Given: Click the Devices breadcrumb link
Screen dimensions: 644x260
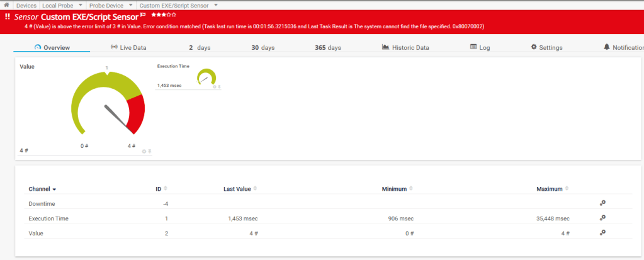Looking at the screenshot, I should [26, 5].
